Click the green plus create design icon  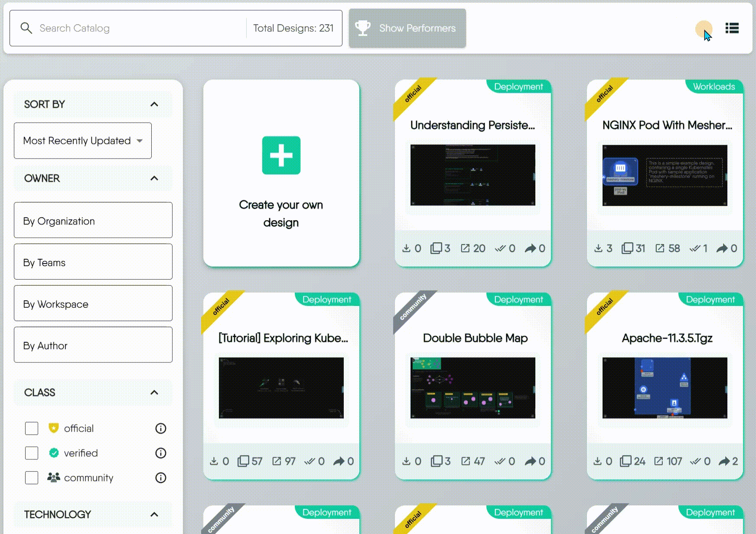[x=281, y=155]
